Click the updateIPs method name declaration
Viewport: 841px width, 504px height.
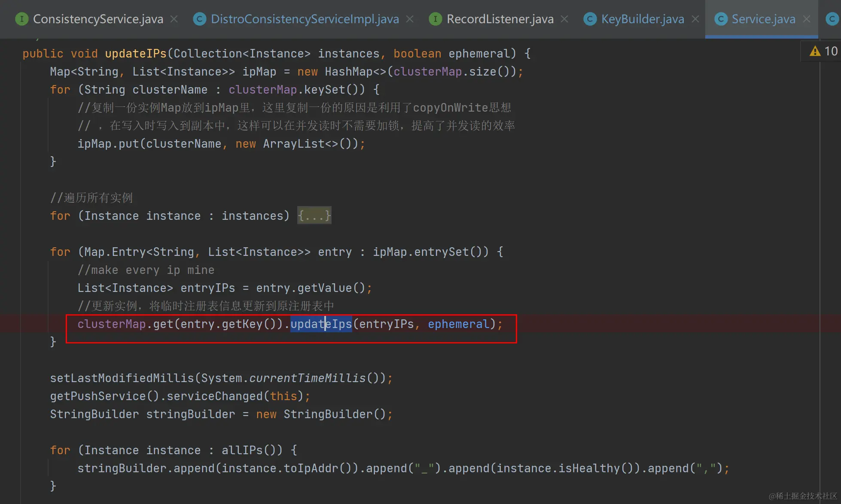click(x=135, y=54)
